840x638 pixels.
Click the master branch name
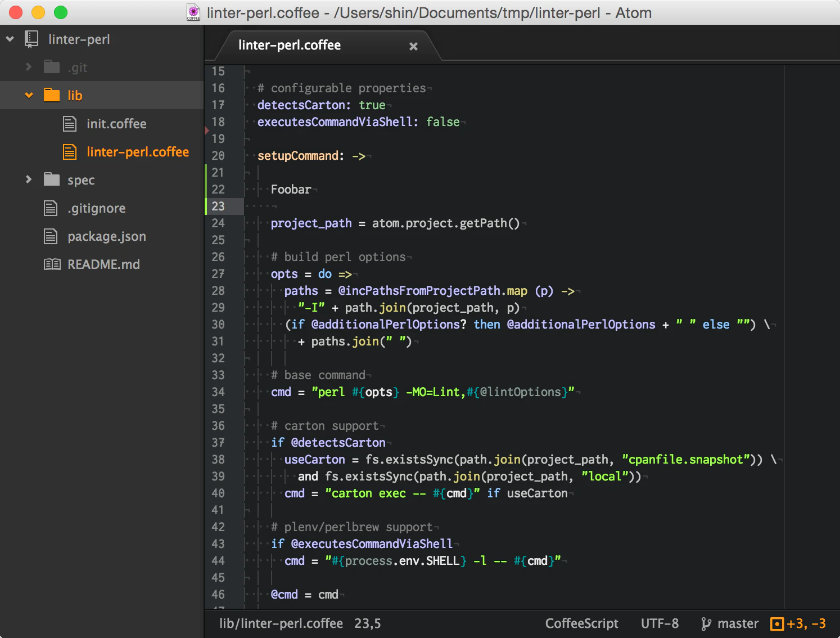[738, 623]
